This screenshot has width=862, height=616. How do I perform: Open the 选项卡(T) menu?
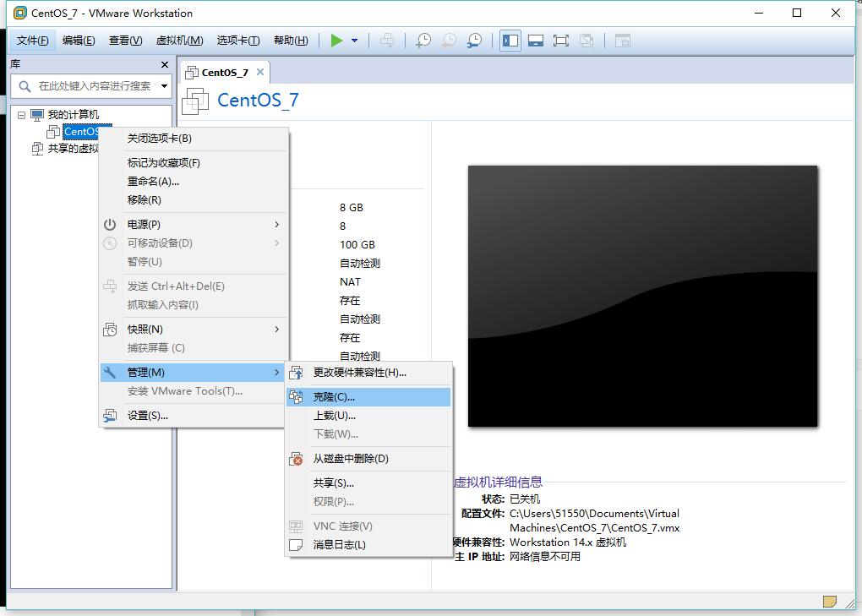pyautogui.click(x=238, y=40)
